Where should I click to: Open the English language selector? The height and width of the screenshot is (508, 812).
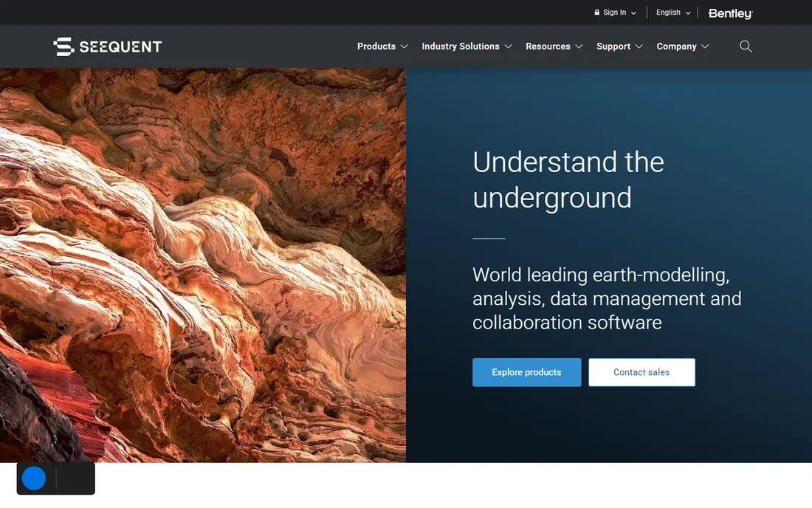(x=673, y=13)
